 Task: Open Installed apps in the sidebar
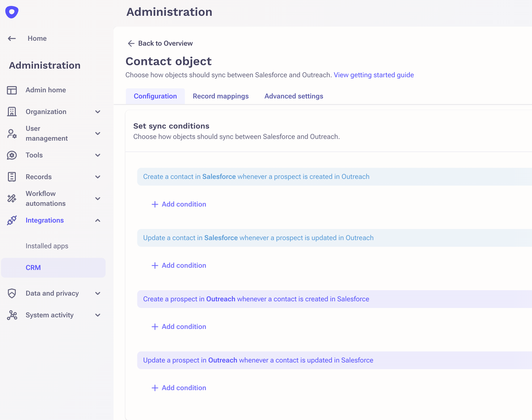point(47,246)
